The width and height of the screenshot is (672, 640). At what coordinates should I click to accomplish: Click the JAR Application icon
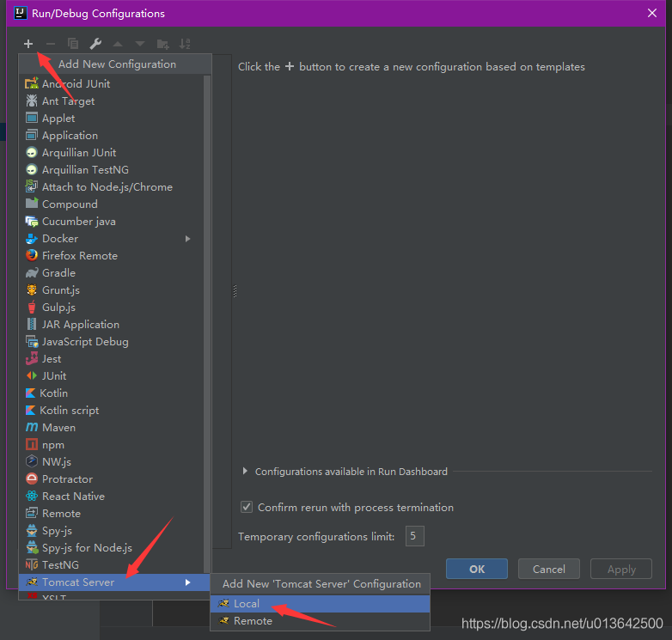click(x=32, y=324)
